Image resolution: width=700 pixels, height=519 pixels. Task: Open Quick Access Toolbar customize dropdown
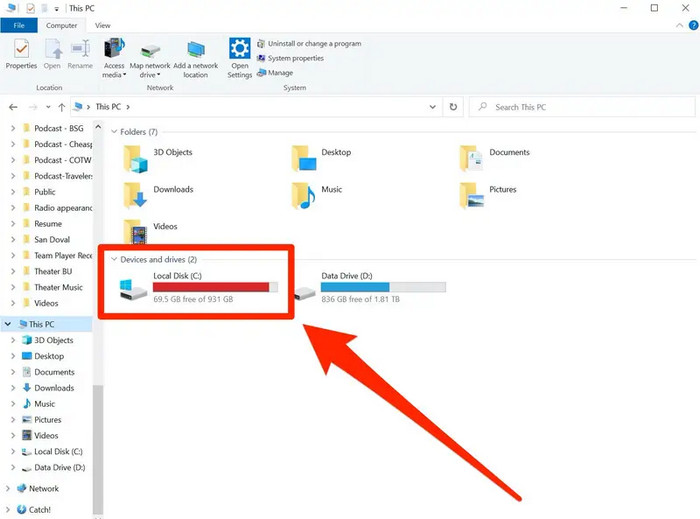pyautogui.click(x=57, y=8)
